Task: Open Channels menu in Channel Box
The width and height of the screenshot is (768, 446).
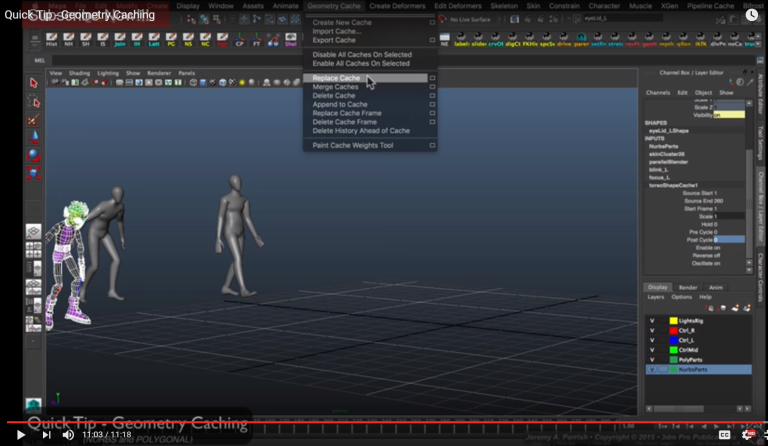Action: (657, 93)
